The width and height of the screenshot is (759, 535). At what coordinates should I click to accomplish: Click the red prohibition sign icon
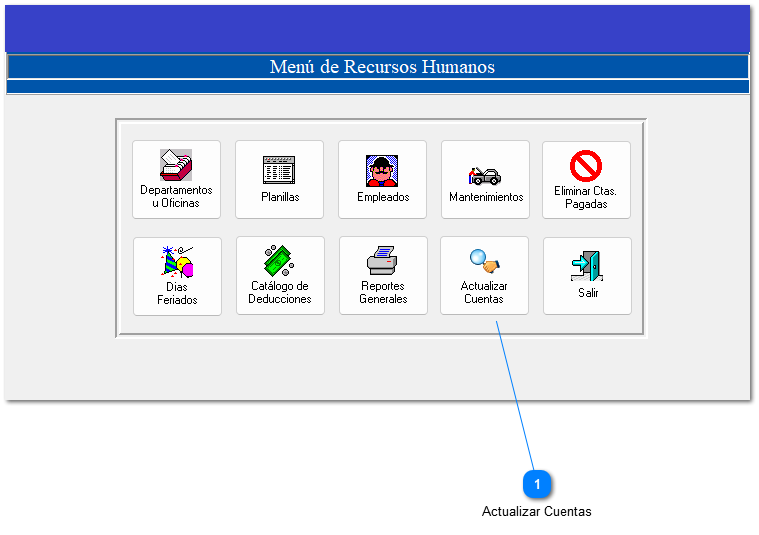point(585,166)
